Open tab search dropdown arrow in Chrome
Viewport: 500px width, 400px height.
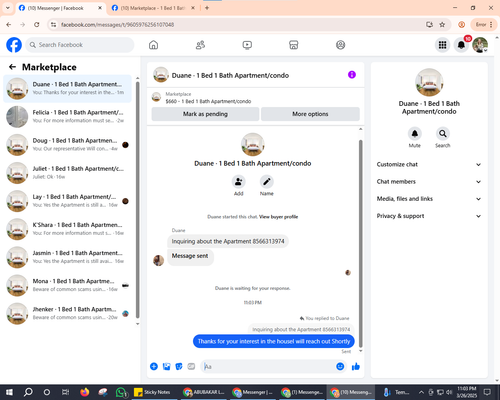8,8
